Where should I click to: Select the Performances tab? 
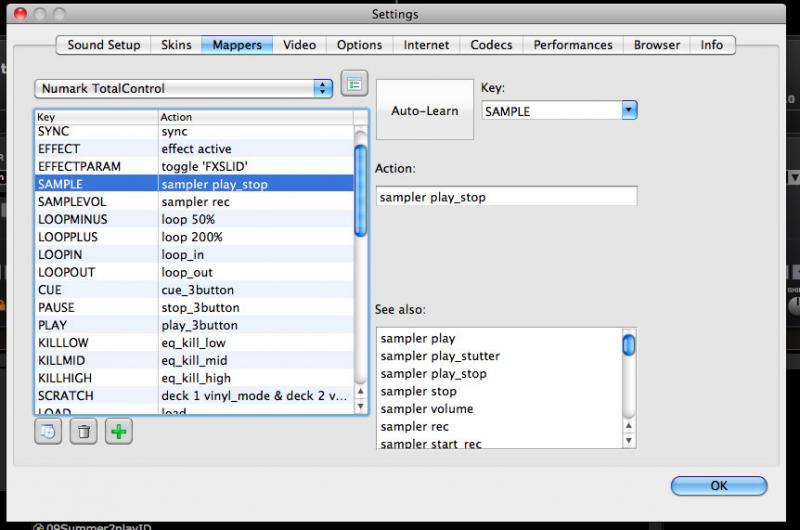[574, 45]
